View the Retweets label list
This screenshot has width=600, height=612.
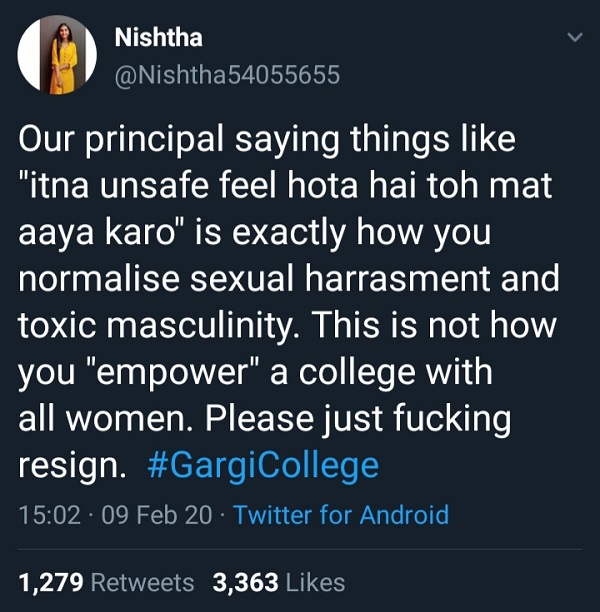142,583
